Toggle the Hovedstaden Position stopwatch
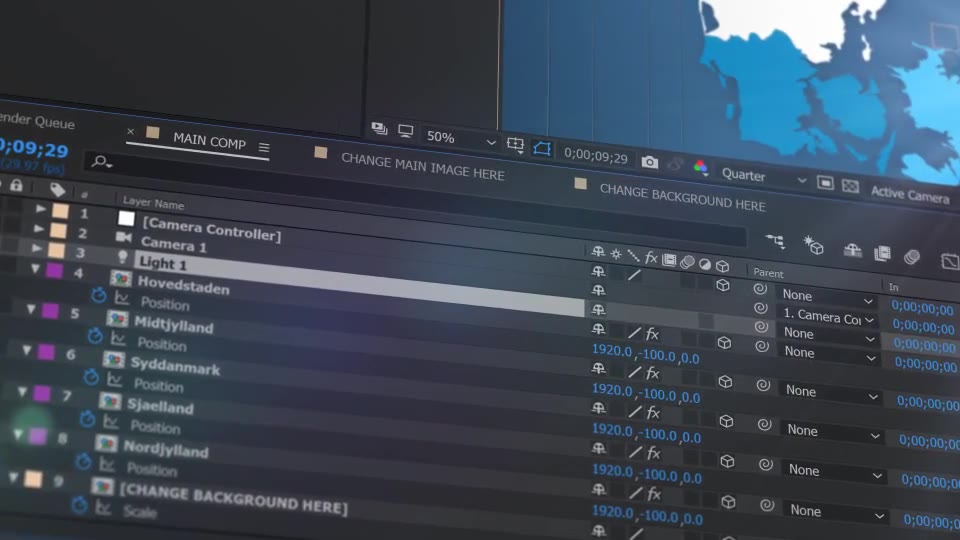 [98, 296]
